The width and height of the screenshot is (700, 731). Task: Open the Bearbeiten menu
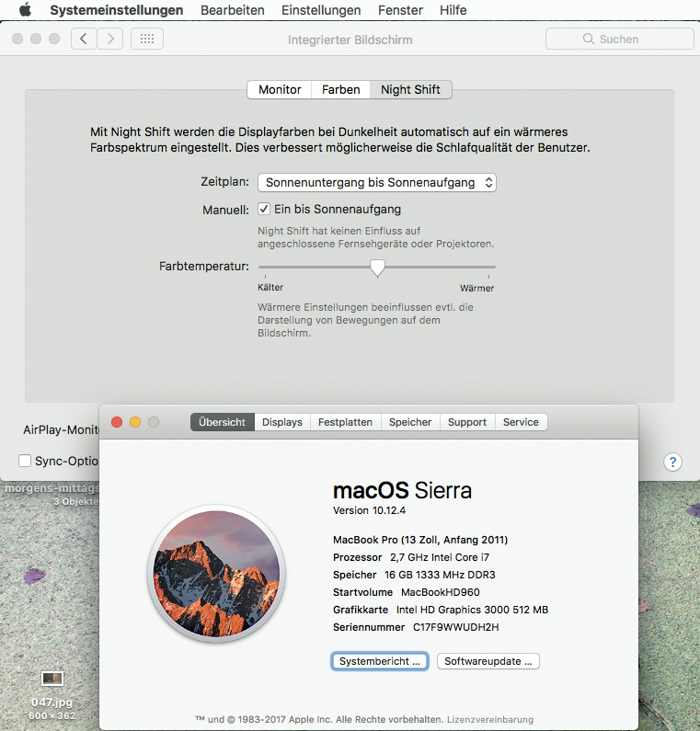point(233,10)
